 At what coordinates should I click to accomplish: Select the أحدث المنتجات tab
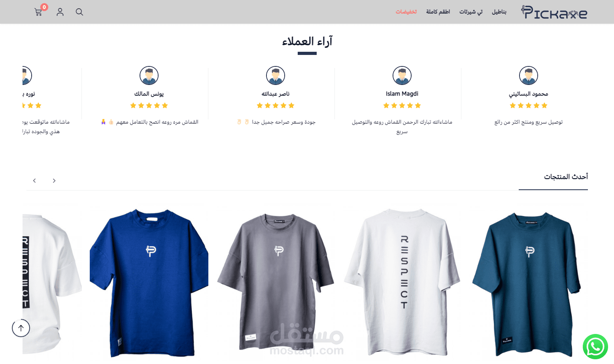[566, 177]
